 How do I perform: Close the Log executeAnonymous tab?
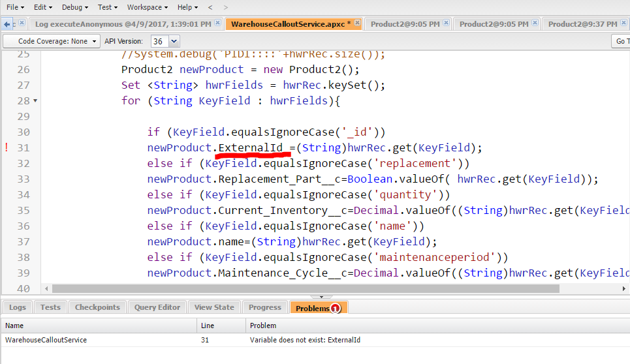(218, 23)
